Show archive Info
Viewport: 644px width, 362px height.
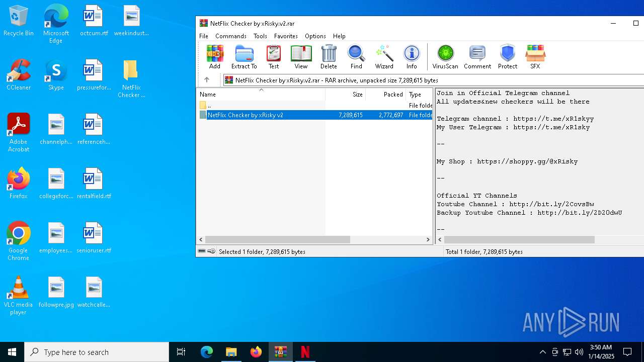(412, 57)
